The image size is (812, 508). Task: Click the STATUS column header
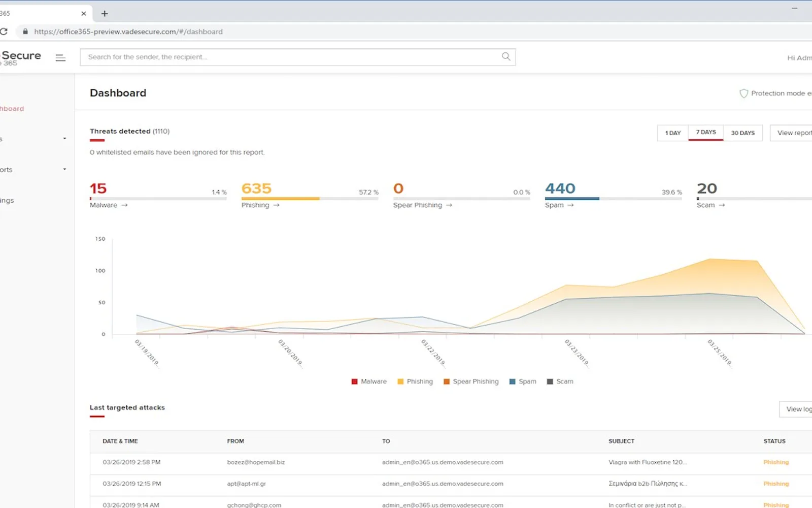coord(774,441)
